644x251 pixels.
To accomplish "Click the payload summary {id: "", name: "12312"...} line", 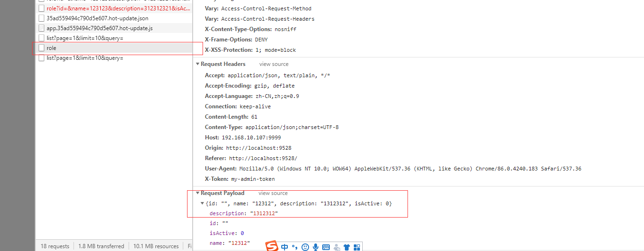I will 299,203.
